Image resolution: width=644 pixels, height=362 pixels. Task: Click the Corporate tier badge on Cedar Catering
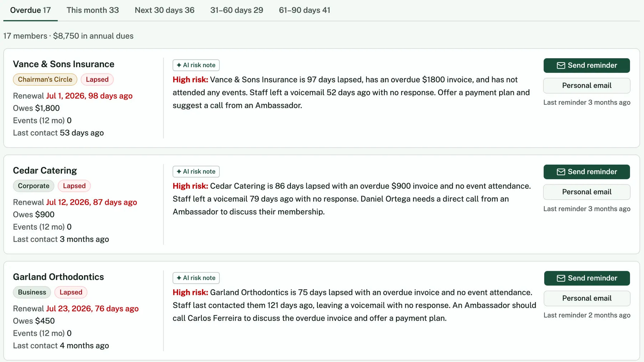coord(34,186)
